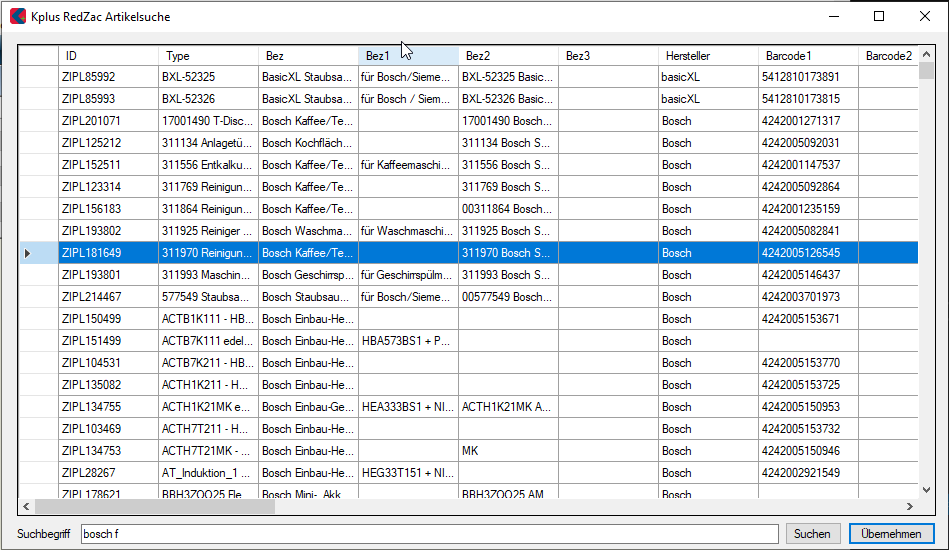Click barcode 4242001147537
This screenshot has width=949, height=550.
808,165
